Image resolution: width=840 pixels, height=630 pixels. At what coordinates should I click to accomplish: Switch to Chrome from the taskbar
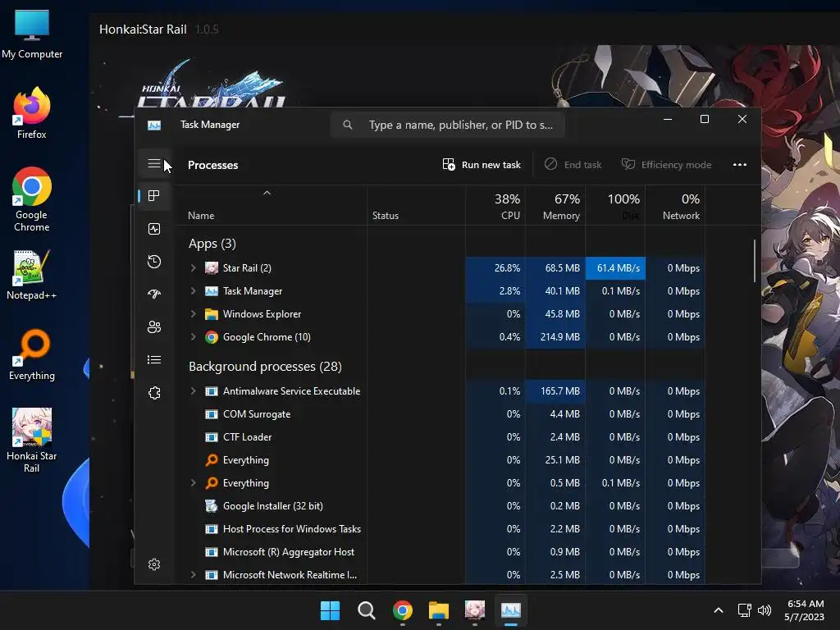click(x=402, y=610)
